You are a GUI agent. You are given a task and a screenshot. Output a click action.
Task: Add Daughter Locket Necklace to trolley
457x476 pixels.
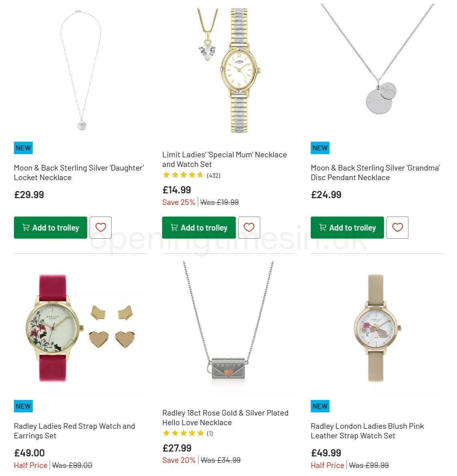50,227
